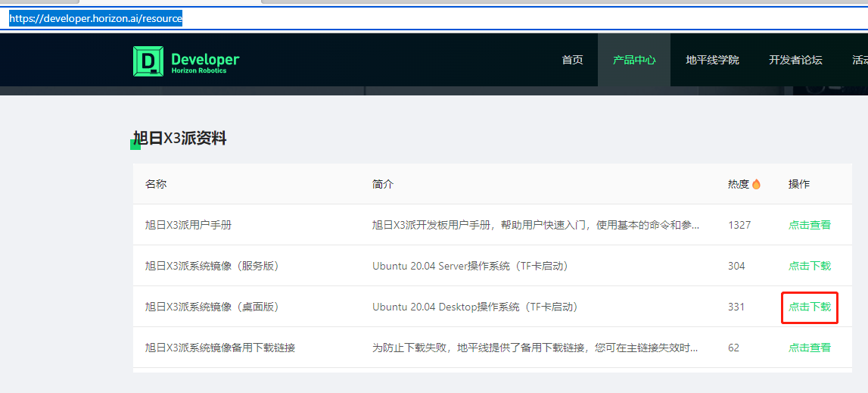Screen dimensions: 868x393
Task: Click the flame icon beside 热度
Action: point(756,184)
